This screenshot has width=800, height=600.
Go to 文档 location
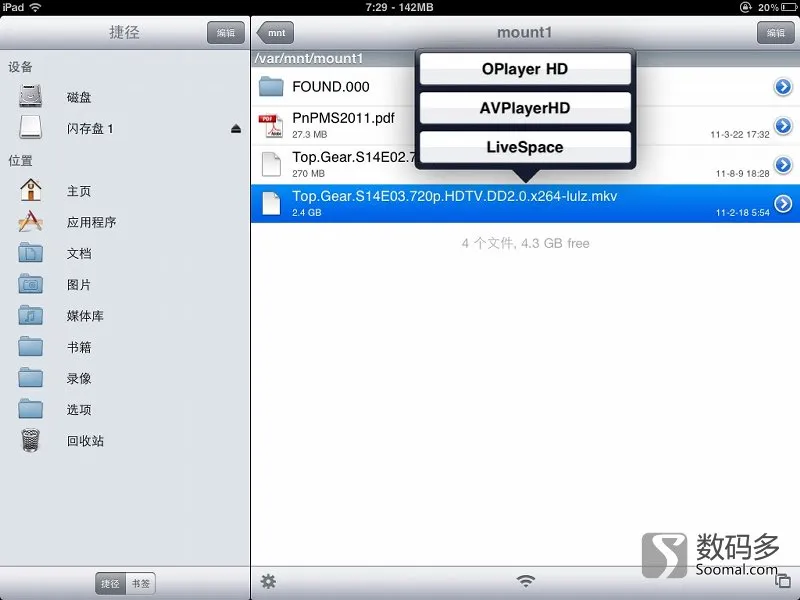[79, 254]
